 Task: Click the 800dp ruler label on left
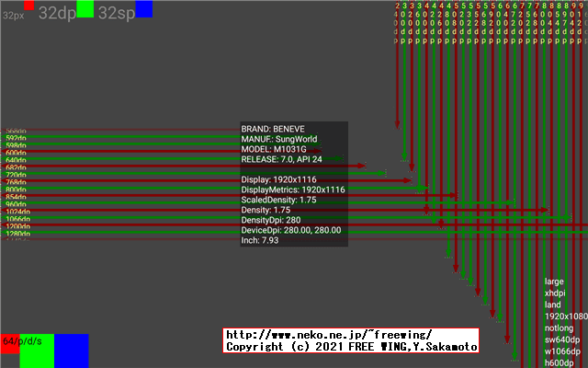[x=16, y=190]
